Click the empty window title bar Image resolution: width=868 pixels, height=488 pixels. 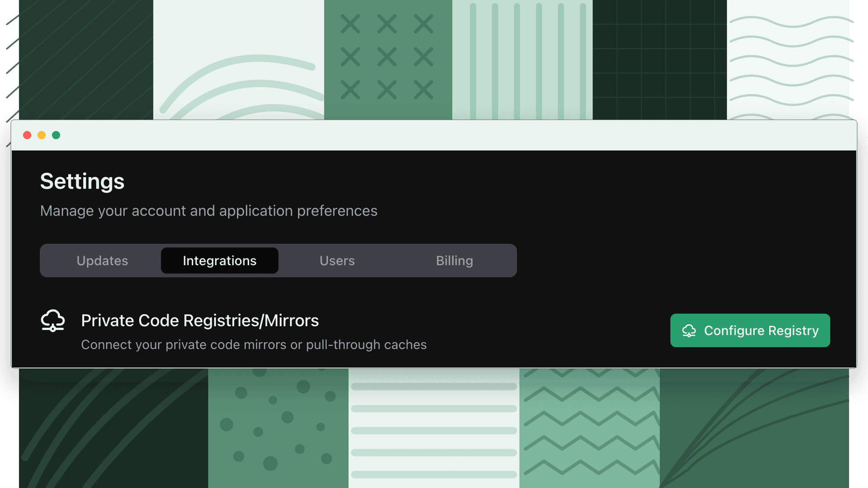point(452,135)
